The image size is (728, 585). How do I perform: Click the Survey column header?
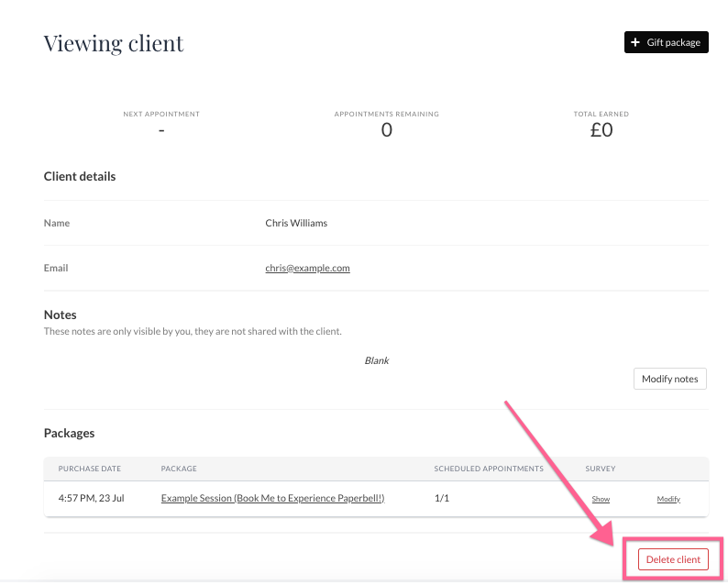601,469
